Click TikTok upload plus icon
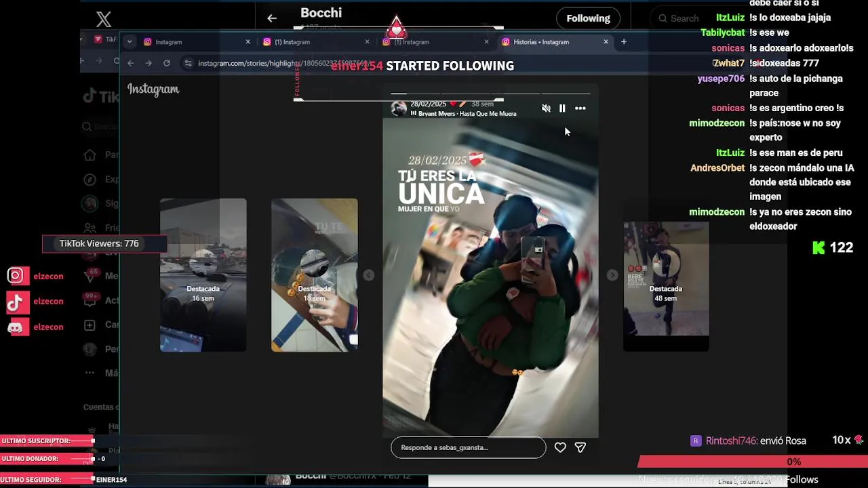 [x=90, y=325]
